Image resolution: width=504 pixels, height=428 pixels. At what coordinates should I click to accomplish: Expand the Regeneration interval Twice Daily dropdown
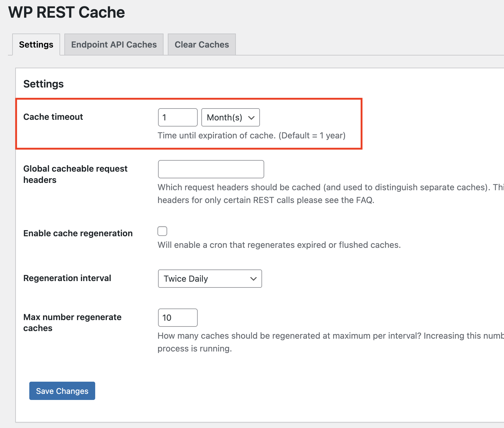(210, 279)
